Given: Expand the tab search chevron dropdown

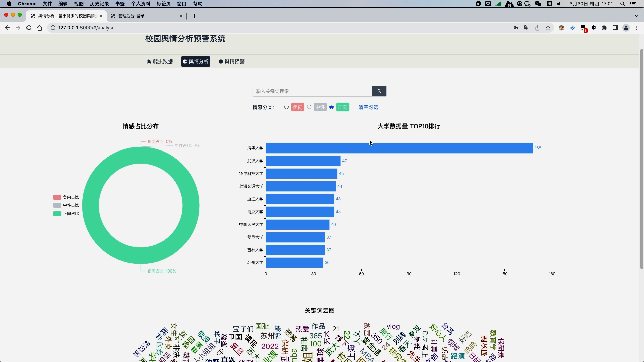Looking at the screenshot, I should (636, 16).
